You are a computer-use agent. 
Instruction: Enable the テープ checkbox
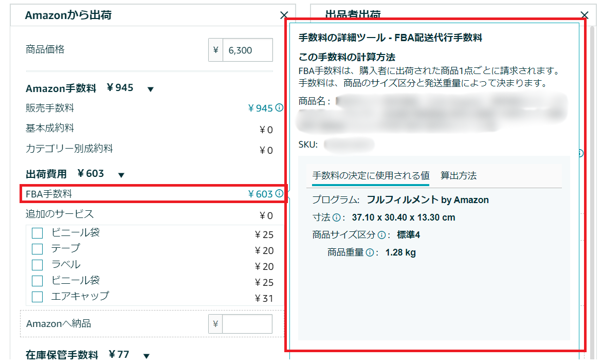[37, 249]
